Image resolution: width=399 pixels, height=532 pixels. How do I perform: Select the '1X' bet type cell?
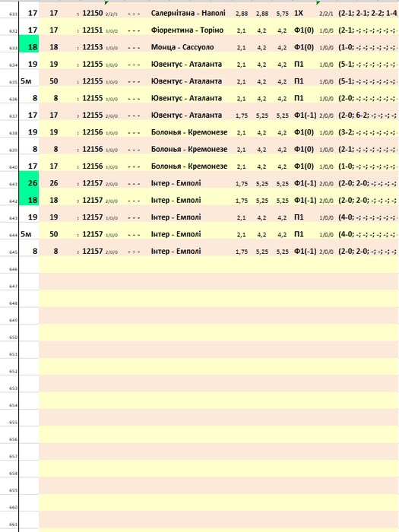click(x=299, y=13)
